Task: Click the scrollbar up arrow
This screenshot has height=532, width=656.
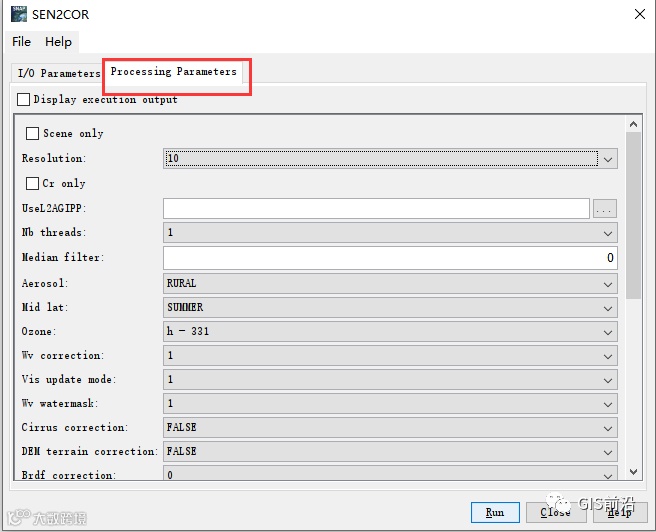Action: pyautogui.click(x=633, y=124)
